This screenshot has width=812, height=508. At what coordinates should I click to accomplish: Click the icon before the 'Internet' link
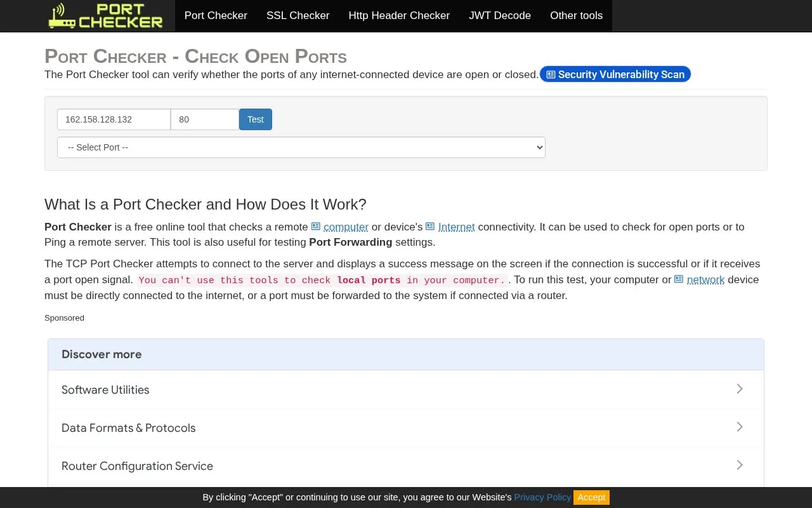430,227
